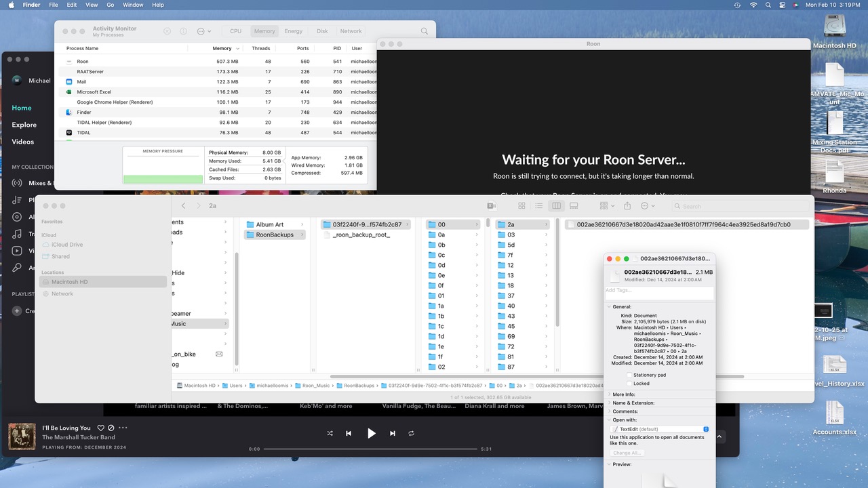This screenshot has height=488, width=868.
Task: Go to Home in TIDAL sidebar
Action: coord(22,108)
